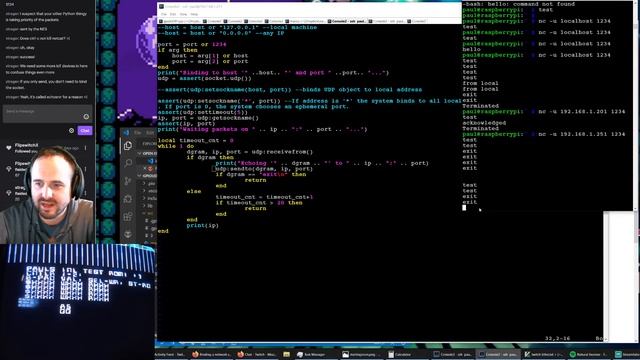Click the Chat send button

(85, 131)
